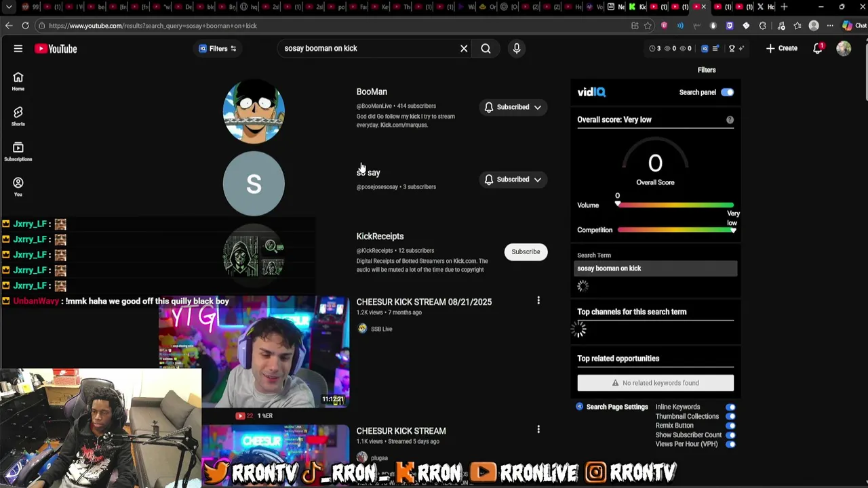
Task: Click the Create button
Action: (781, 49)
